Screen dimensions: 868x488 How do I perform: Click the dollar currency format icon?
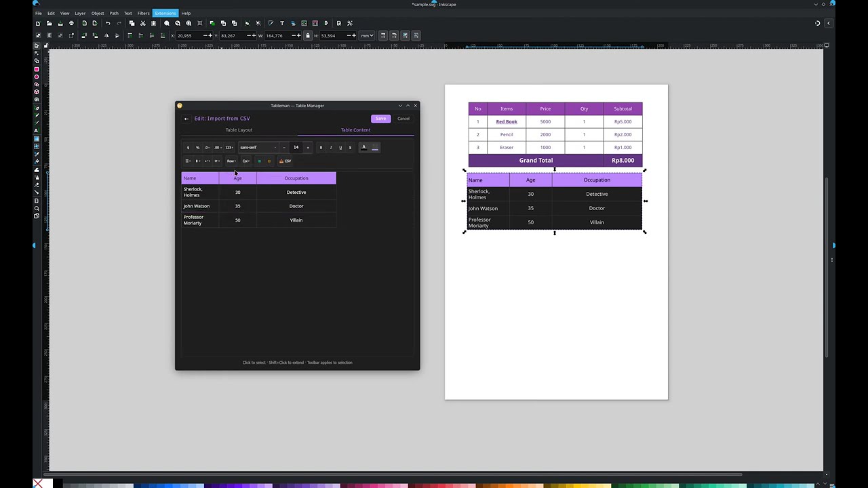tap(188, 147)
